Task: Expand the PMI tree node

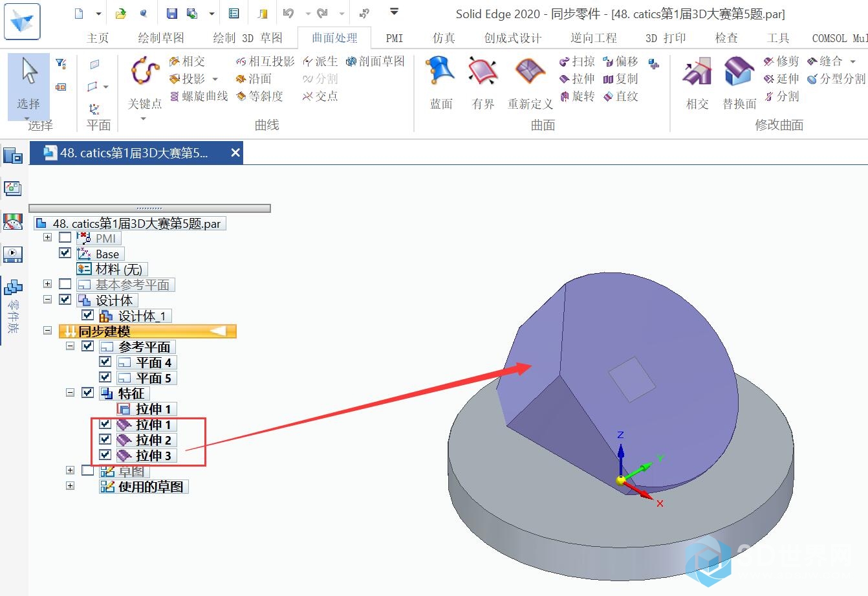Action: pos(47,237)
